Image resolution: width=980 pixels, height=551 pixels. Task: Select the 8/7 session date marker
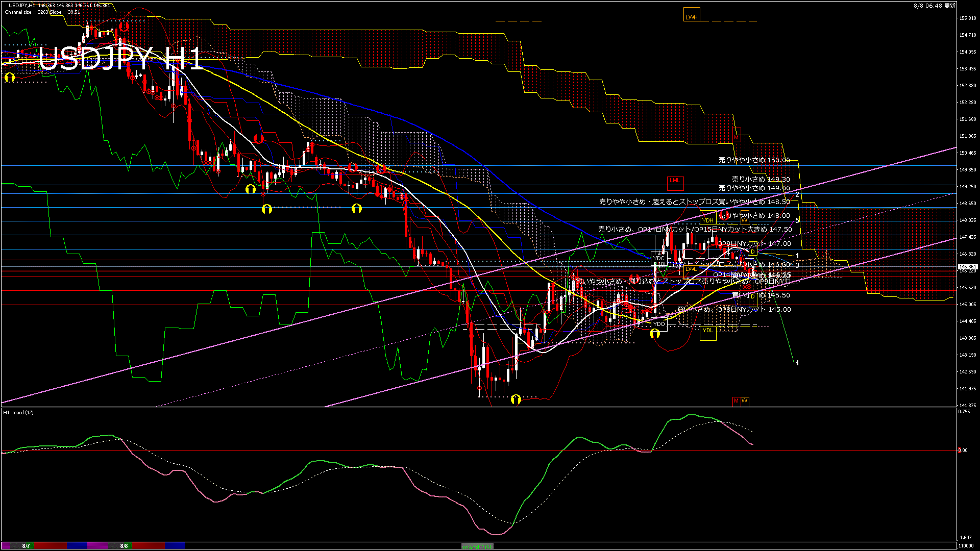tap(26, 546)
